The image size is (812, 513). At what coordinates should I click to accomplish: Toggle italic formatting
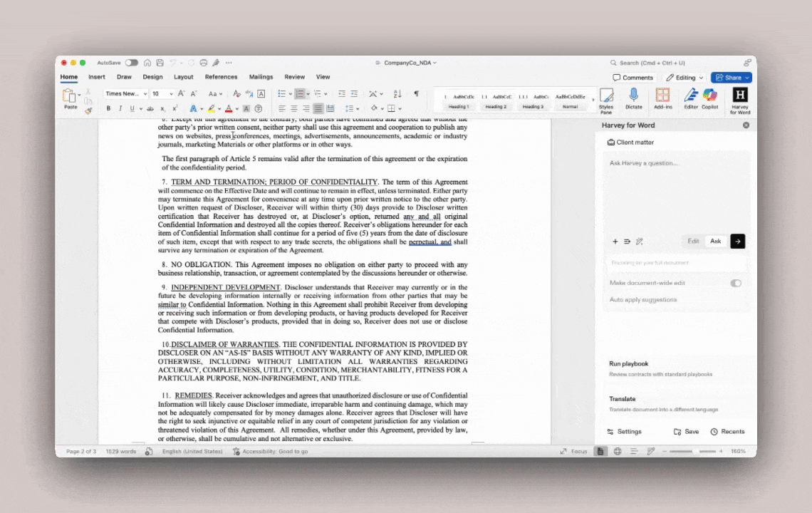pyautogui.click(x=120, y=108)
